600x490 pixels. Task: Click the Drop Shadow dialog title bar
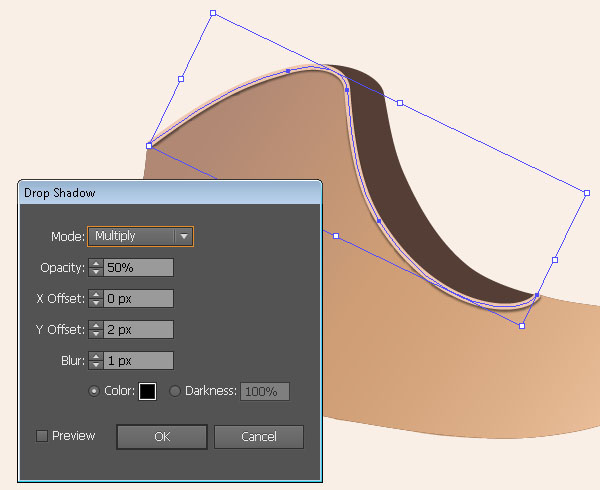click(170, 192)
